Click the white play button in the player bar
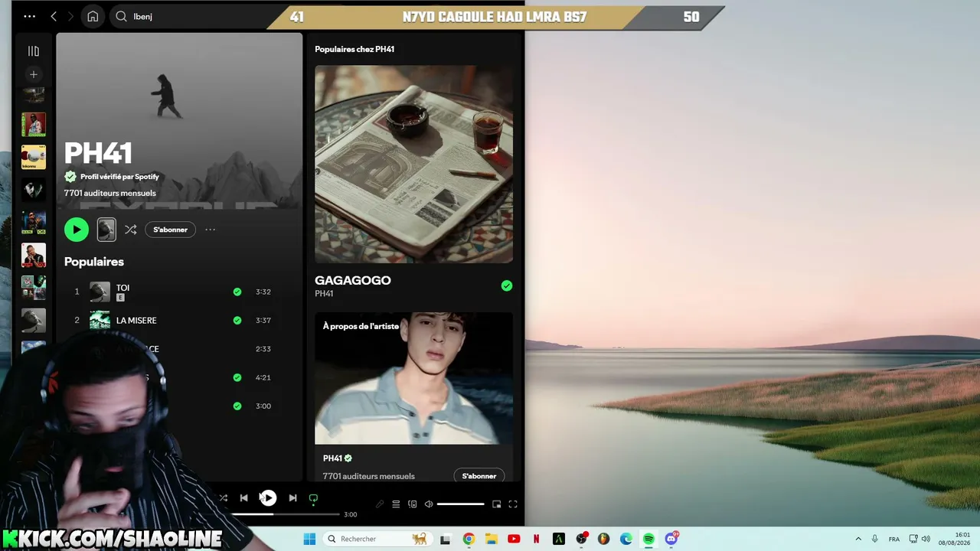This screenshot has height=551, width=980. tap(268, 498)
